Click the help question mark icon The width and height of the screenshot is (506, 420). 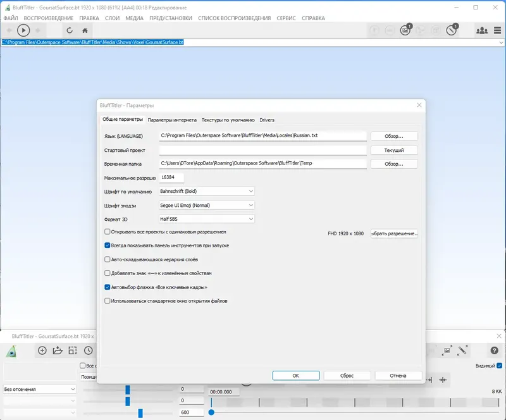tap(494, 350)
